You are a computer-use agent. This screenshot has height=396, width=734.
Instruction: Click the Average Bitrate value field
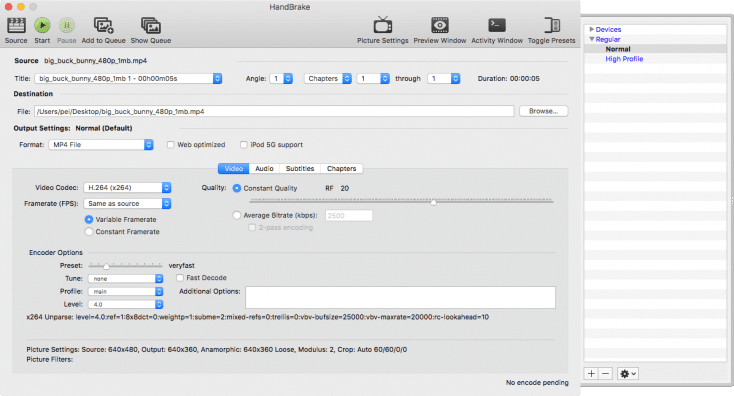[x=349, y=215]
